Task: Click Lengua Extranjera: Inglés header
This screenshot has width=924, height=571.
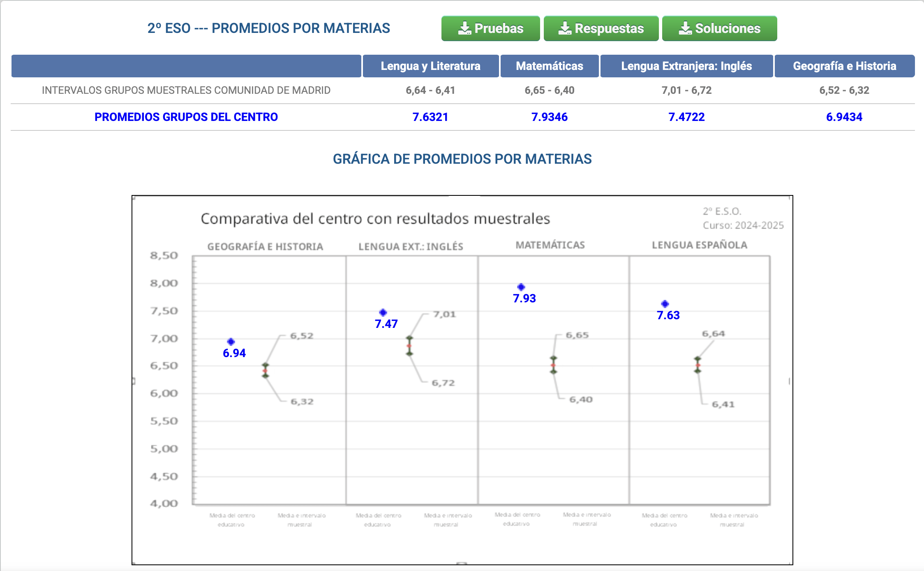Action: point(686,66)
